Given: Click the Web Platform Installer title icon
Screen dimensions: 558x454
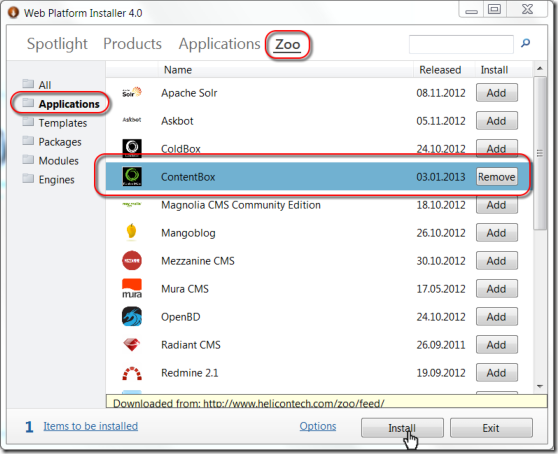Looking at the screenshot, I should [13, 13].
